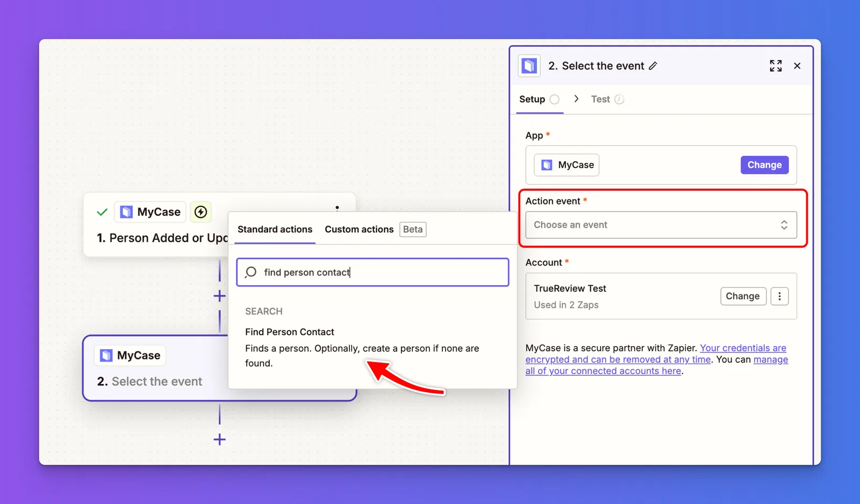Click the MyCase icon on the step 2 card
The width and height of the screenshot is (860, 504).
[x=106, y=356]
